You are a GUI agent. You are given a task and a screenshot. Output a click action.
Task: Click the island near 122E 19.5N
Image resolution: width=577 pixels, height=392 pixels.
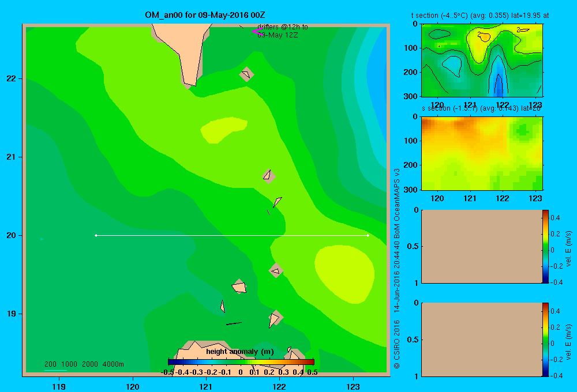coord(276,271)
